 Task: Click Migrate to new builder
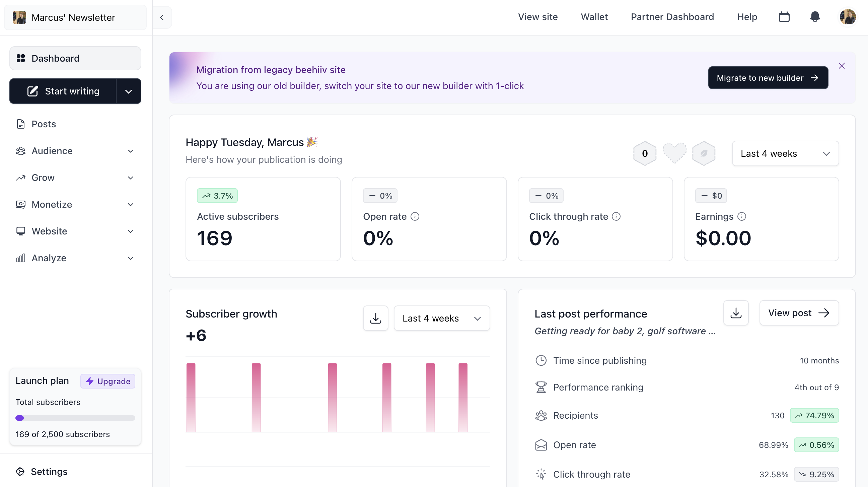768,78
